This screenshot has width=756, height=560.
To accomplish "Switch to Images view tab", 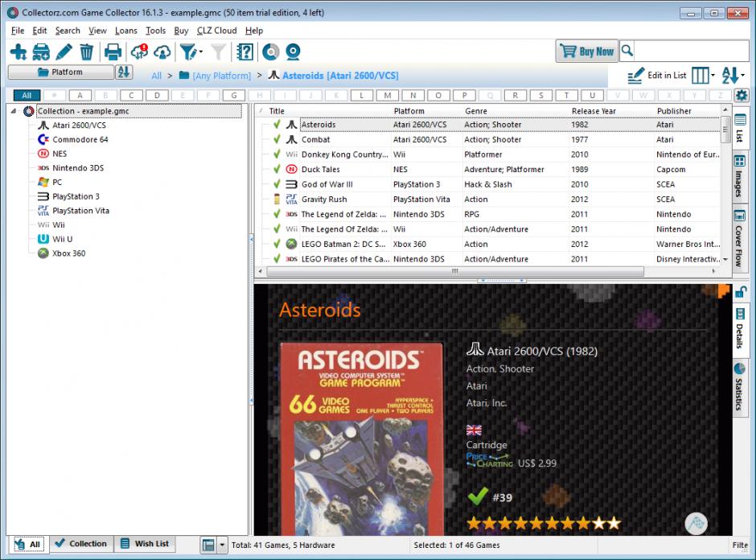I will pos(740,176).
